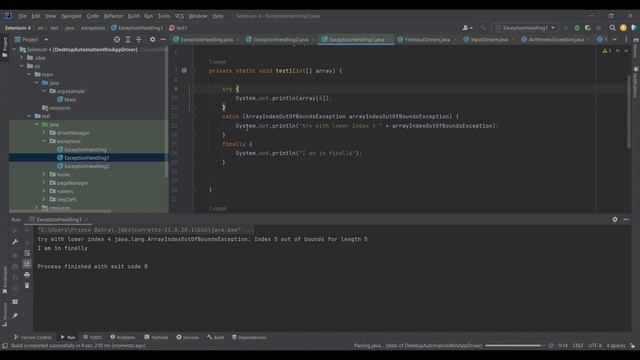This screenshot has width=640, height=360.
Task: Open the Navigate menu
Action: [x=71, y=16]
